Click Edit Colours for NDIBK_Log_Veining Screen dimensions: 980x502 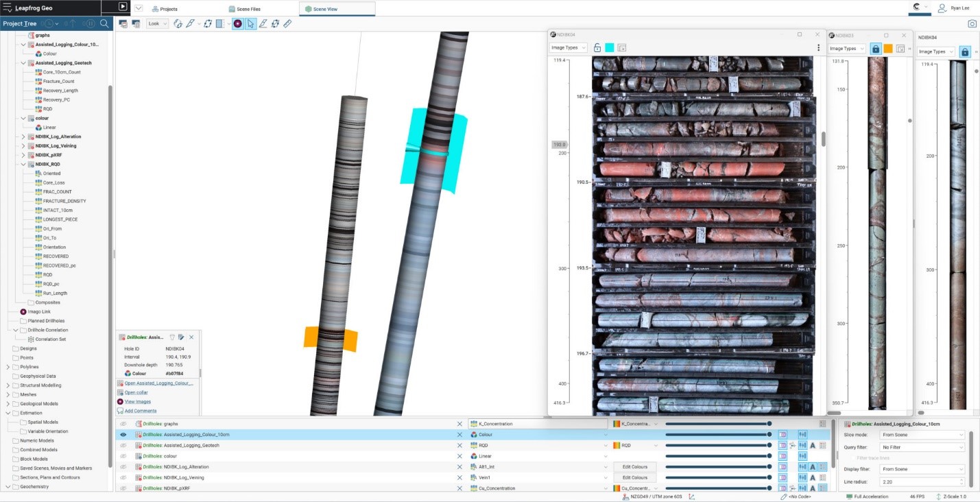(x=635, y=477)
